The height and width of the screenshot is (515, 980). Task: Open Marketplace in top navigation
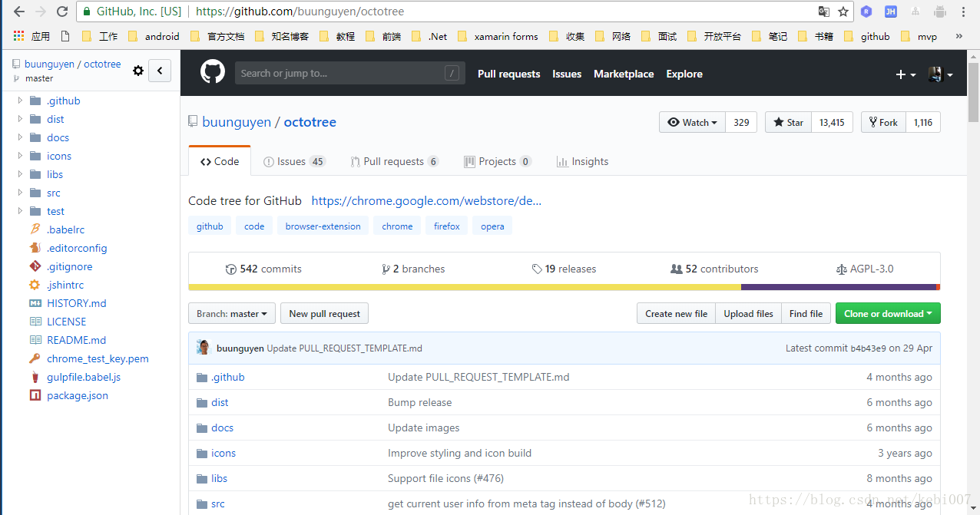click(624, 74)
